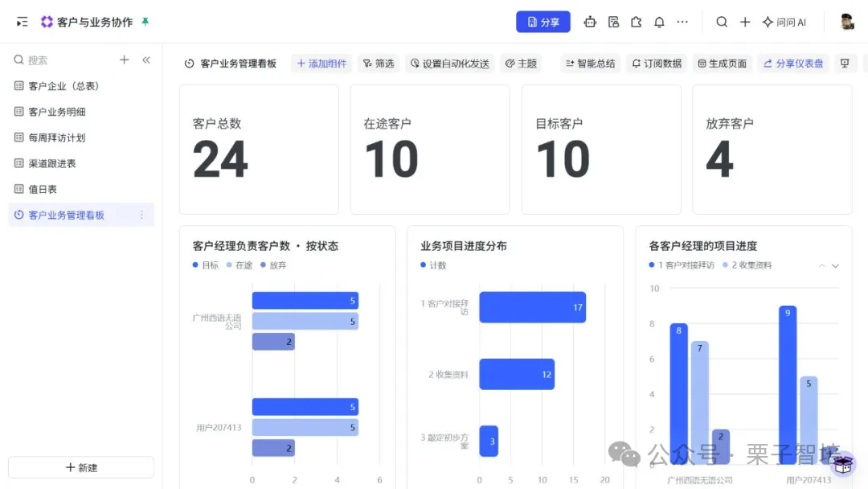Click the 新建 button at sidebar bottom
868x489 pixels.
pos(81,467)
